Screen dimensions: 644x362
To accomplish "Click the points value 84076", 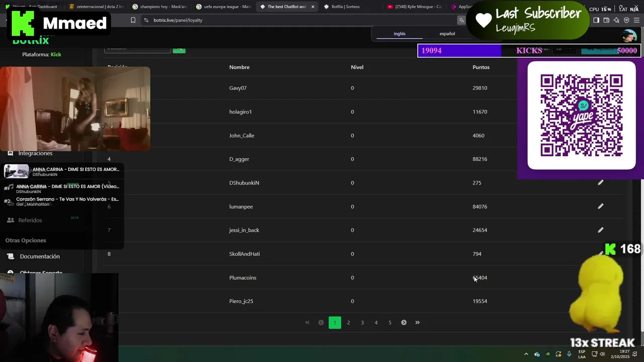I will tap(480, 206).
